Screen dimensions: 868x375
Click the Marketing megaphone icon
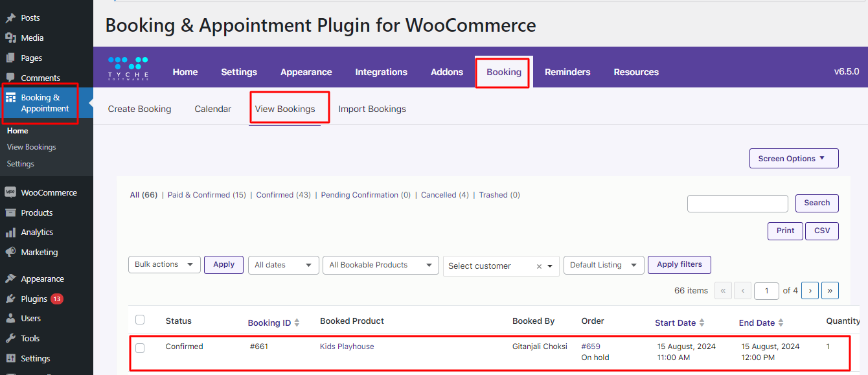(10, 252)
